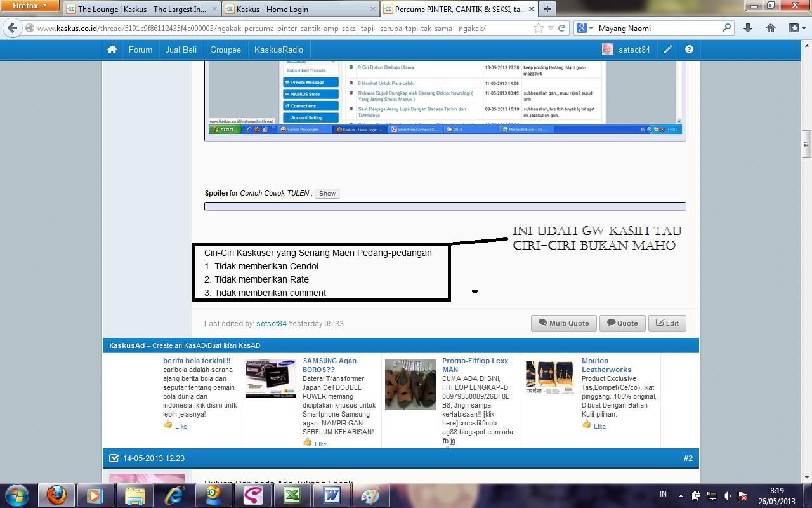The height and width of the screenshot is (508, 812).
Task: Open the volume speaker tray icon
Action: [x=727, y=496]
